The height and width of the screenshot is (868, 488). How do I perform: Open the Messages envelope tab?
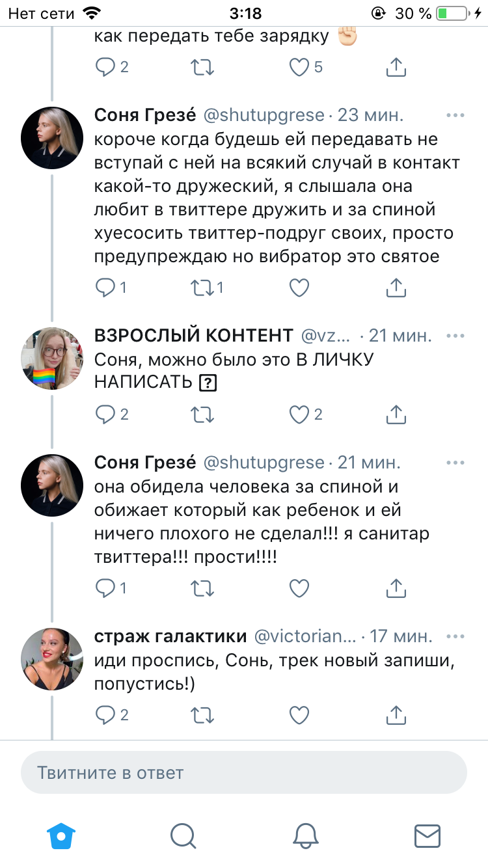click(x=427, y=835)
